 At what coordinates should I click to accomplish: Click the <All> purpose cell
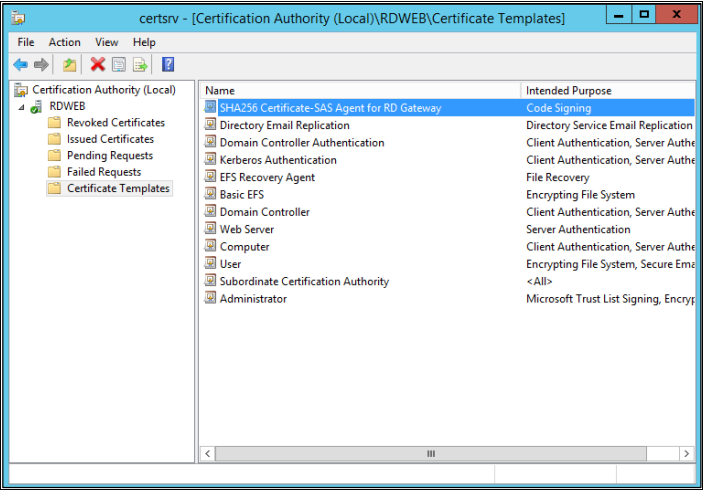click(x=539, y=282)
